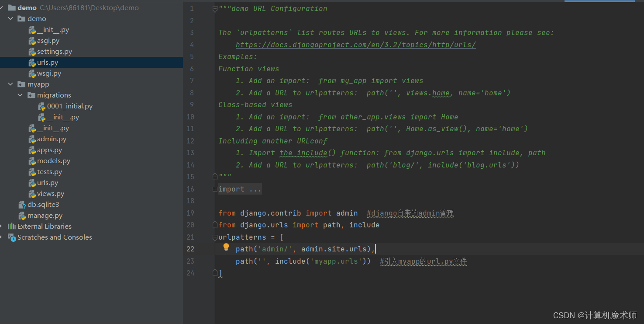Click the manage.py Python file icon
The height and width of the screenshot is (324, 644).
(x=22, y=216)
